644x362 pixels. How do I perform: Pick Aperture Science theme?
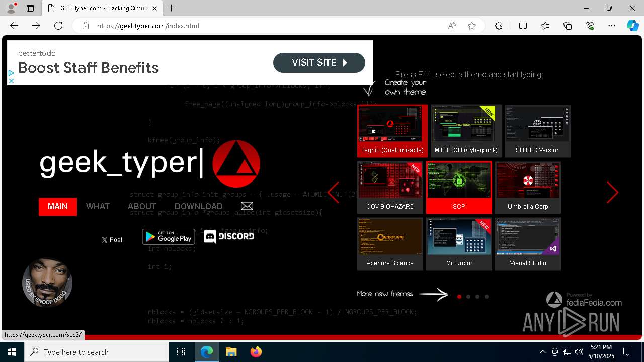(390, 244)
